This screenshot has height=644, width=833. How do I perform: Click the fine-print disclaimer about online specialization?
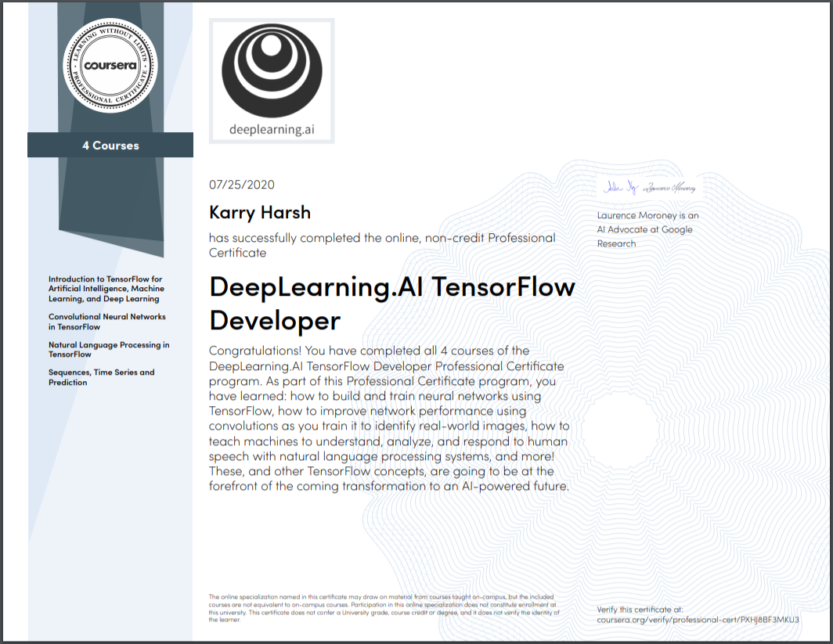[x=384, y=608]
